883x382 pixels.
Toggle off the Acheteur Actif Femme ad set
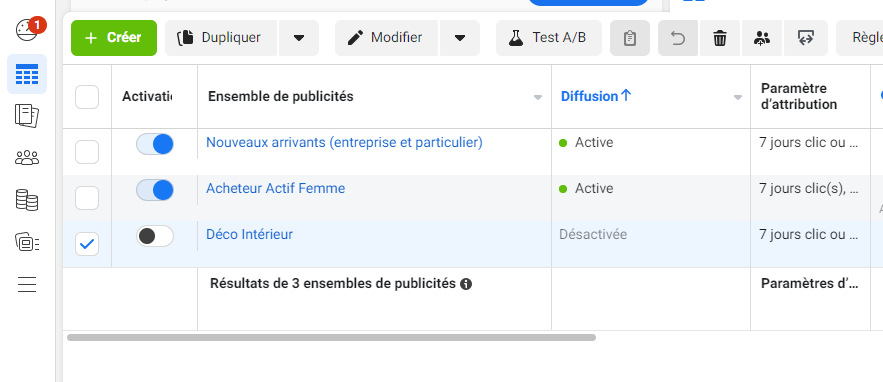155,190
